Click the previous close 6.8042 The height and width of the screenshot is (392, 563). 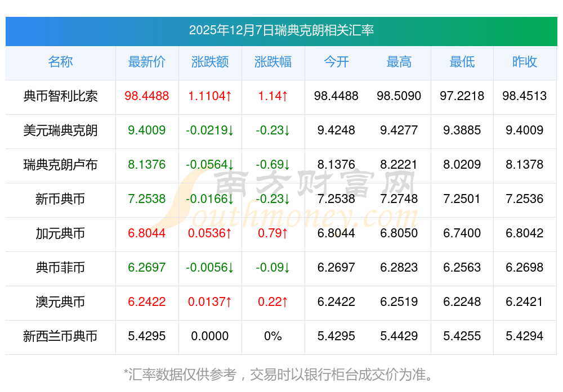(x=525, y=233)
